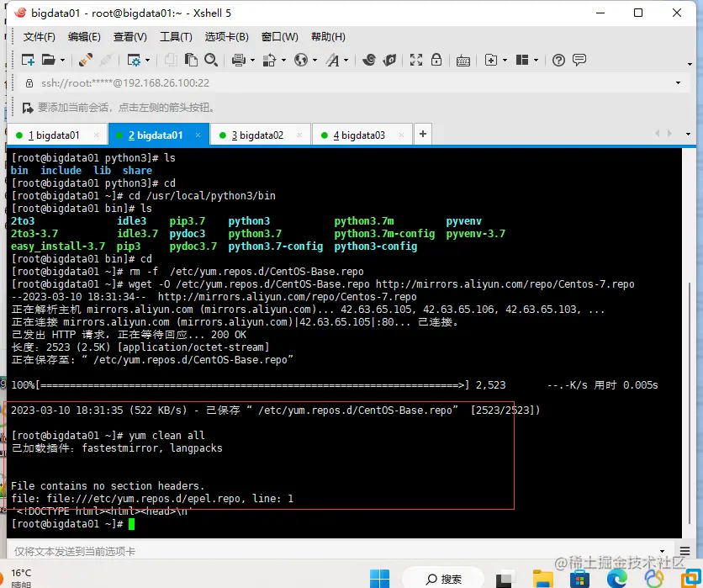
Task: Open session Properties gear icon
Action: pyautogui.click(x=134, y=60)
